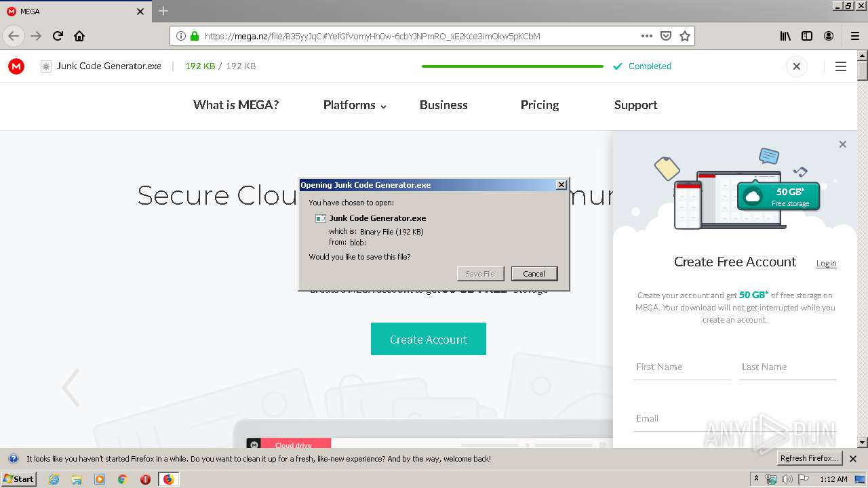Click Refresh Firefox button
The image size is (868, 488).
(x=809, y=458)
